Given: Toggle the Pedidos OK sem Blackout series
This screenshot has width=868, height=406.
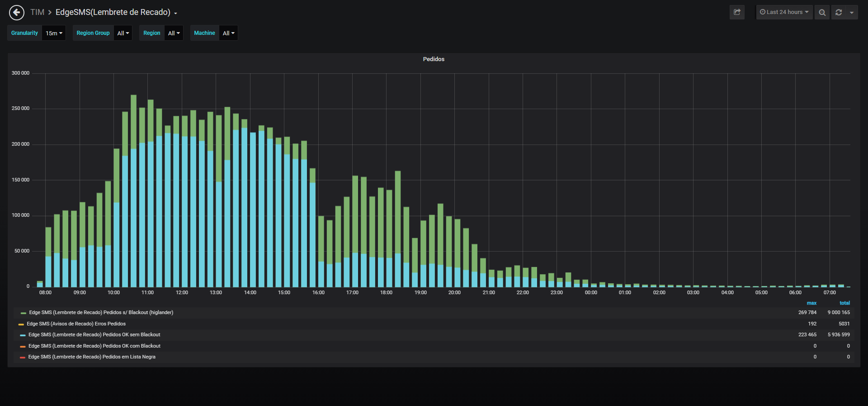Looking at the screenshot, I should pyautogui.click(x=94, y=334).
